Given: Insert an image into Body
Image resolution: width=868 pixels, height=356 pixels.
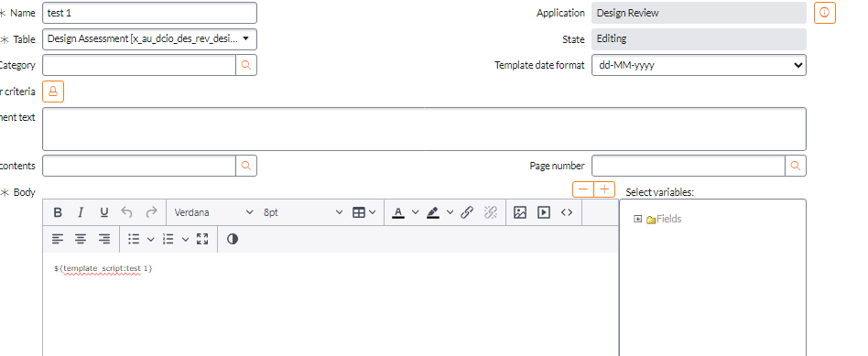Looking at the screenshot, I should point(520,212).
